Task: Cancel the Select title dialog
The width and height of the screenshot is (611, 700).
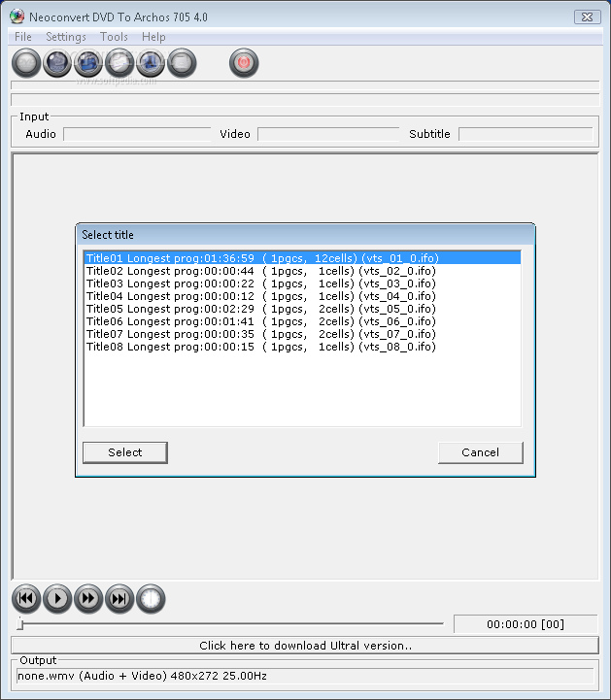Action: [480, 452]
